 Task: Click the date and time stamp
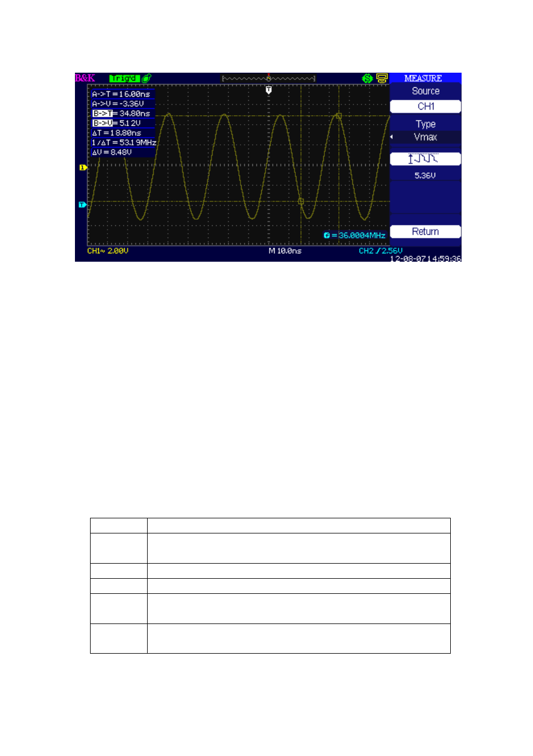(x=426, y=258)
